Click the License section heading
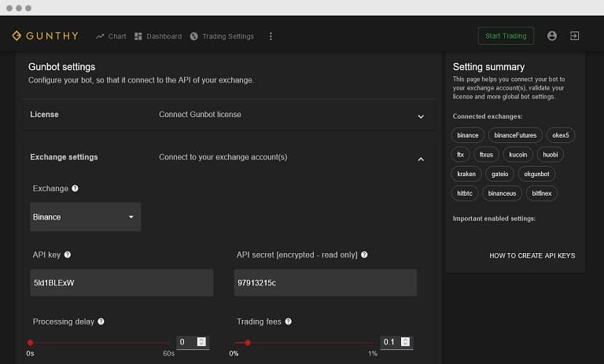 (x=44, y=115)
